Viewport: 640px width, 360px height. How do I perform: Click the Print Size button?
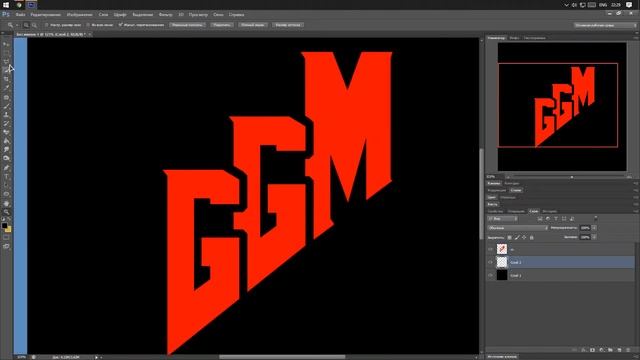click(x=288, y=25)
